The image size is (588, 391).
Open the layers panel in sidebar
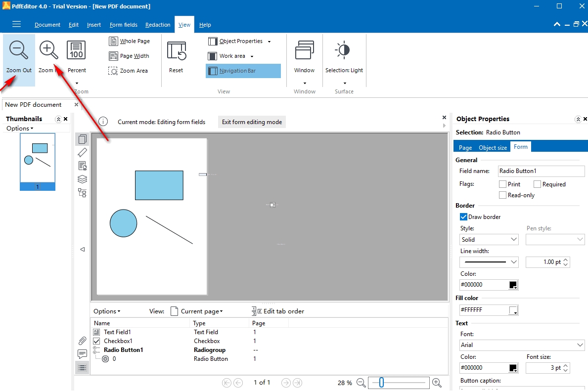82,179
